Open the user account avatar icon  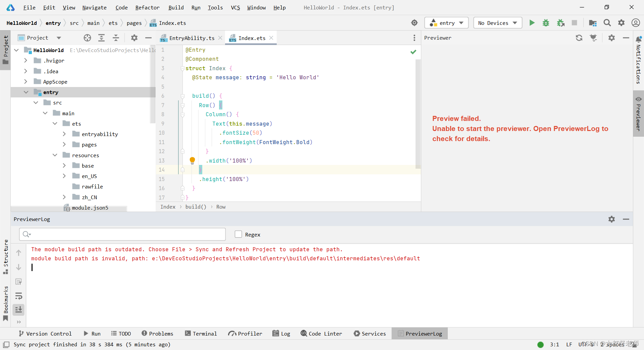[636, 23]
